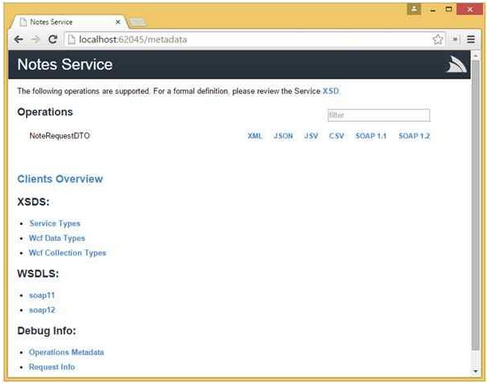This screenshot has height=383, width=489.
Task: Click the scroll down arrow of the scrollbar
Action: coord(475,371)
